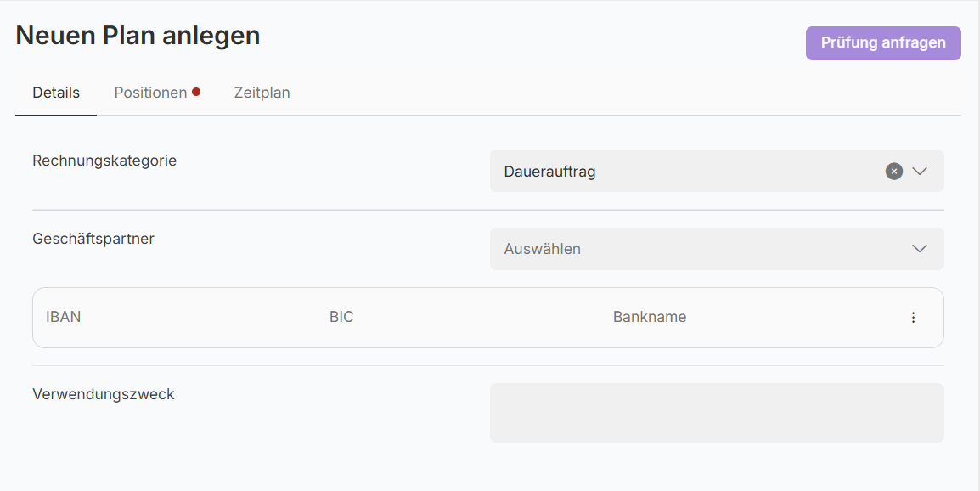The height and width of the screenshot is (491, 980).
Task: Click the IBAN field in the bank row
Action: tap(64, 318)
